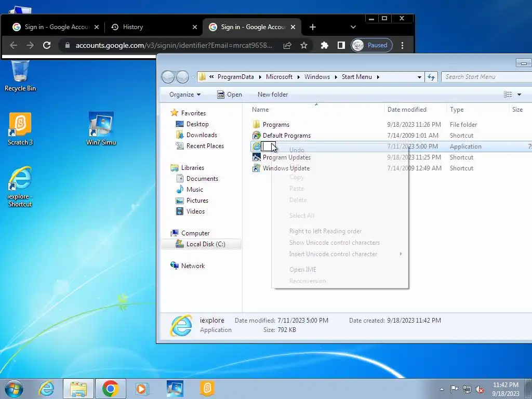Select Computer in the navigation pane
532x399 pixels.
pyautogui.click(x=190, y=233)
